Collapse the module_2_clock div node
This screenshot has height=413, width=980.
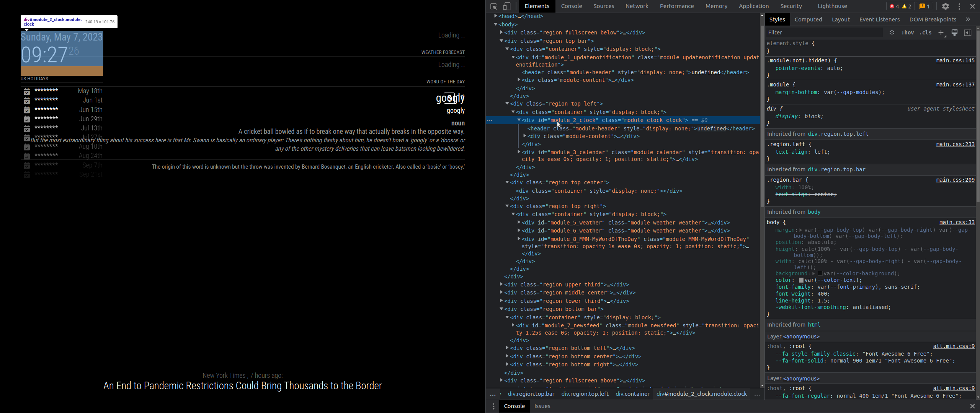[519, 120]
